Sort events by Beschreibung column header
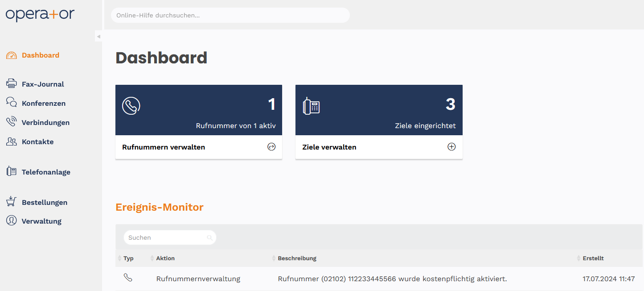This screenshot has height=291, width=644. tap(297, 258)
